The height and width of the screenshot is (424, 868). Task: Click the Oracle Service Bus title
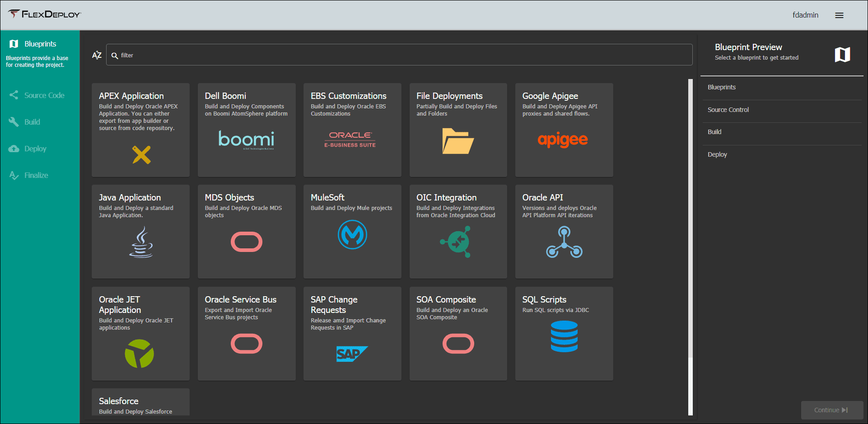(241, 299)
